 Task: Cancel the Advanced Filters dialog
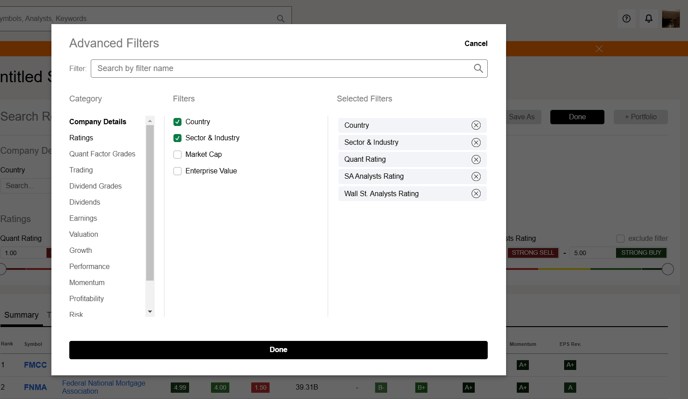point(476,43)
